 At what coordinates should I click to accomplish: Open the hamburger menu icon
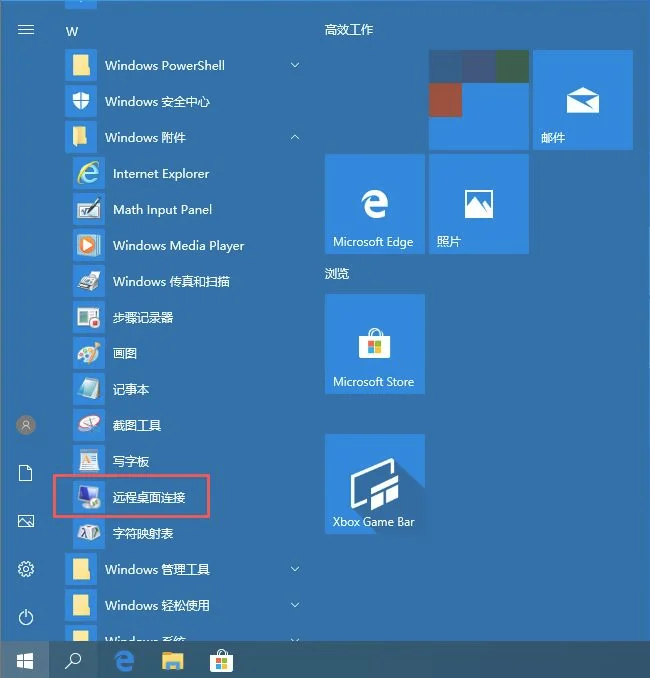[26, 29]
